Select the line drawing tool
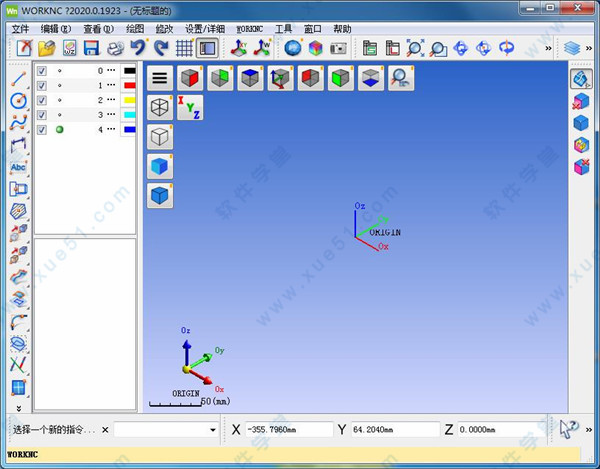Viewport: 600px width, 469px height. [x=18, y=79]
